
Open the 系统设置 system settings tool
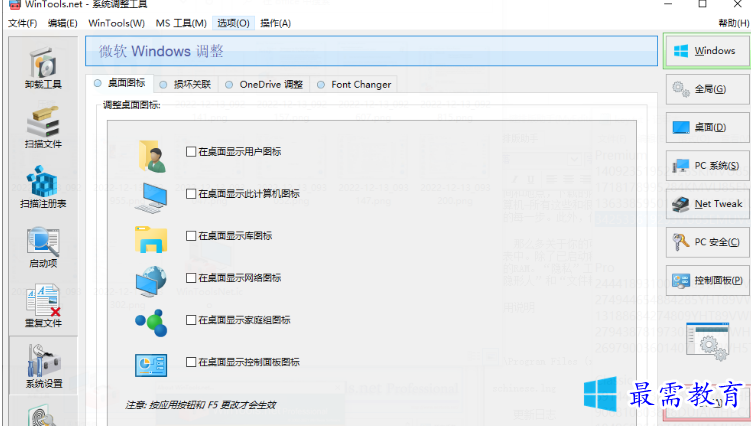coord(44,365)
